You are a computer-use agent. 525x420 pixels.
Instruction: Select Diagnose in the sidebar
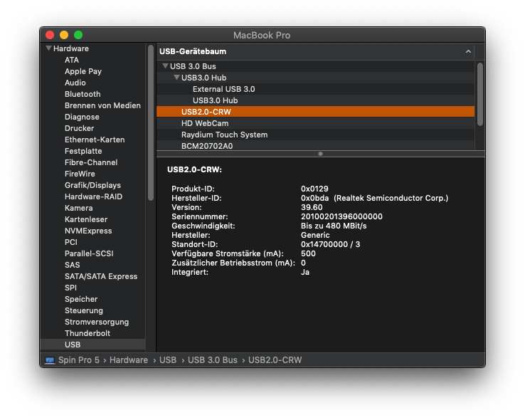click(x=82, y=117)
